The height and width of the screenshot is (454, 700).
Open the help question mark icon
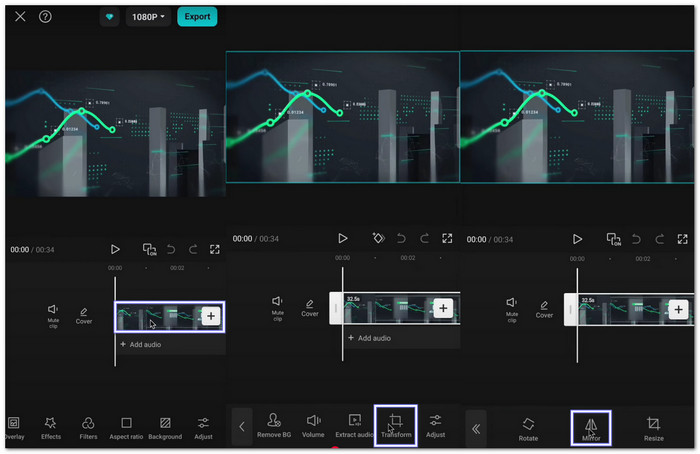pos(45,17)
